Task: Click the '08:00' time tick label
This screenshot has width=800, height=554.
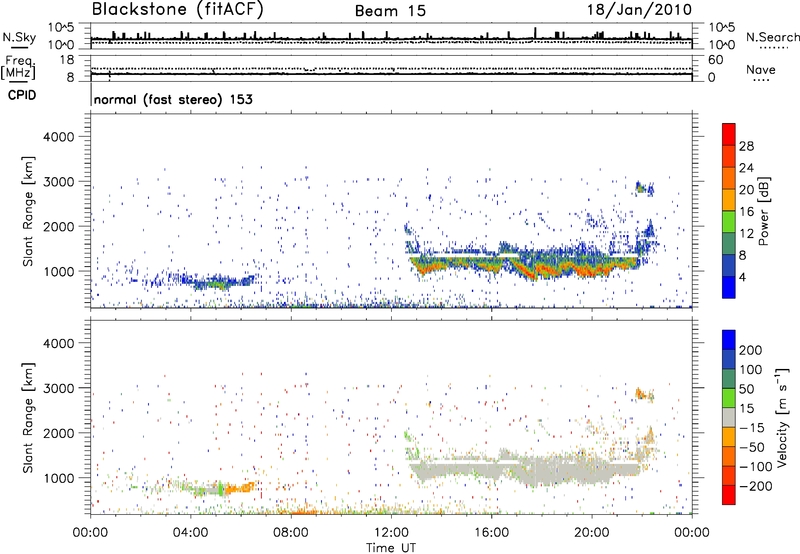Action: [291, 533]
